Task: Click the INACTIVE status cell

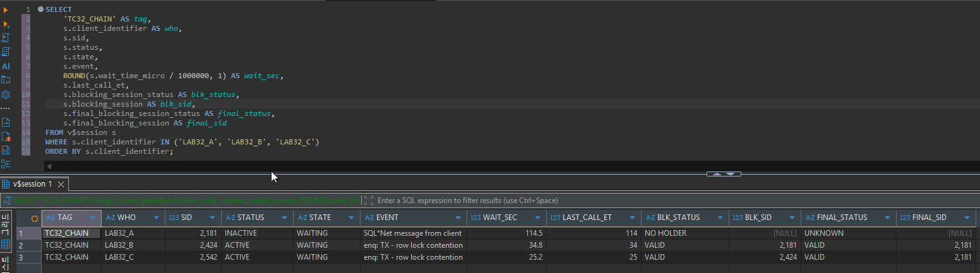Action: click(256, 233)
